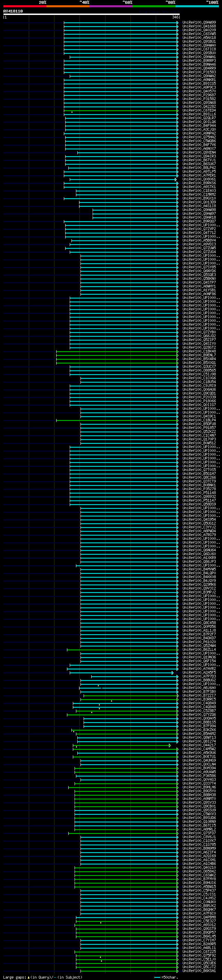Select the UniRef100_B5X4R4 label
The height and width of the screenshot is (980, 222).
click(x=199, y=359)
